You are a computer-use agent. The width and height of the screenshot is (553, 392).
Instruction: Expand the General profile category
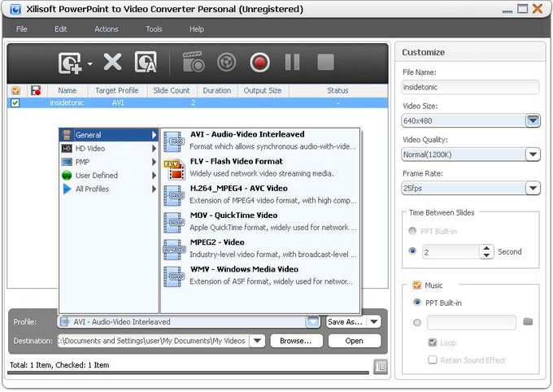(x=109, y=135)
